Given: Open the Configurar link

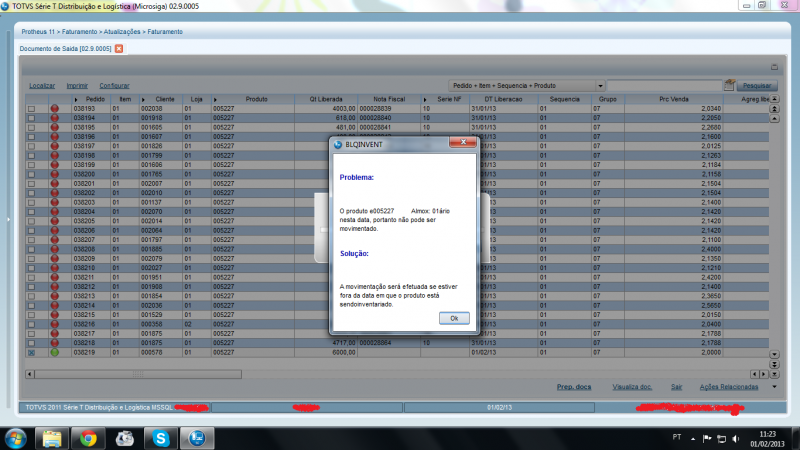Looking at the screenshot, I should (114, 86).
